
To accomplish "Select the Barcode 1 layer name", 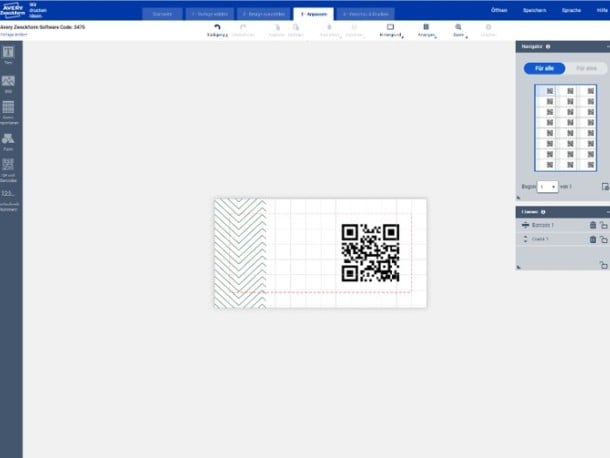I will (542, 225).
